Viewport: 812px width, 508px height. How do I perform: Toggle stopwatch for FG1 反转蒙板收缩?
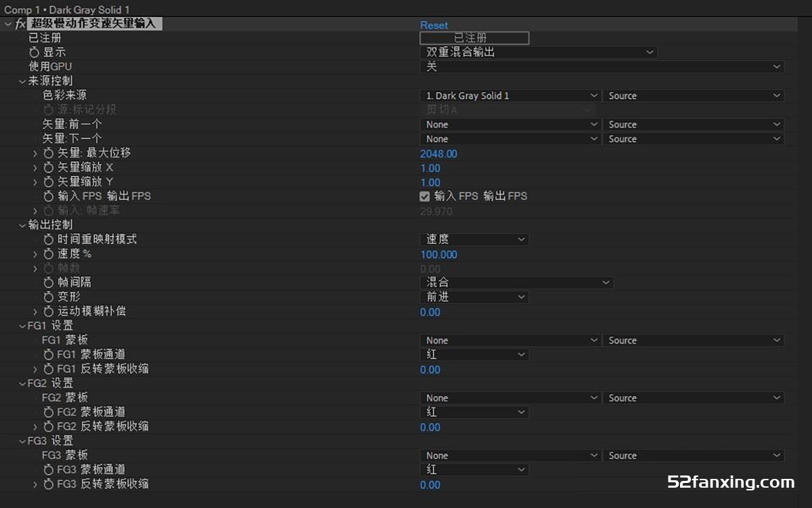coord(49,369)
